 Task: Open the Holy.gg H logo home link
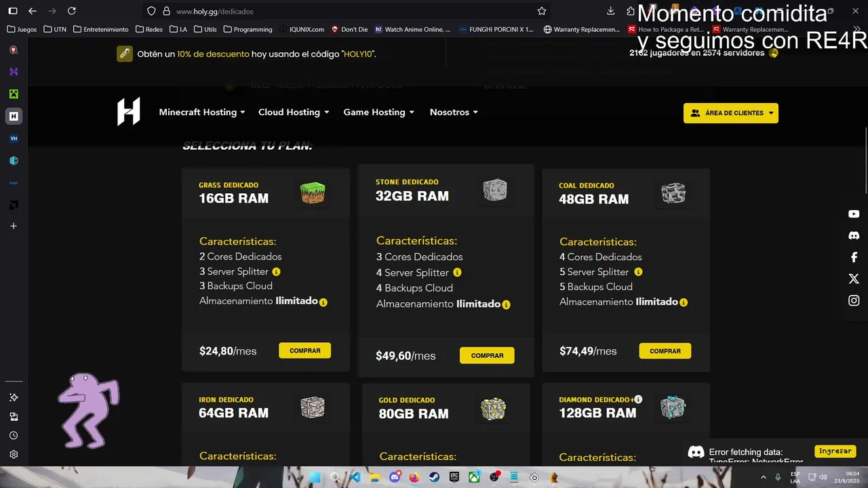129,111
